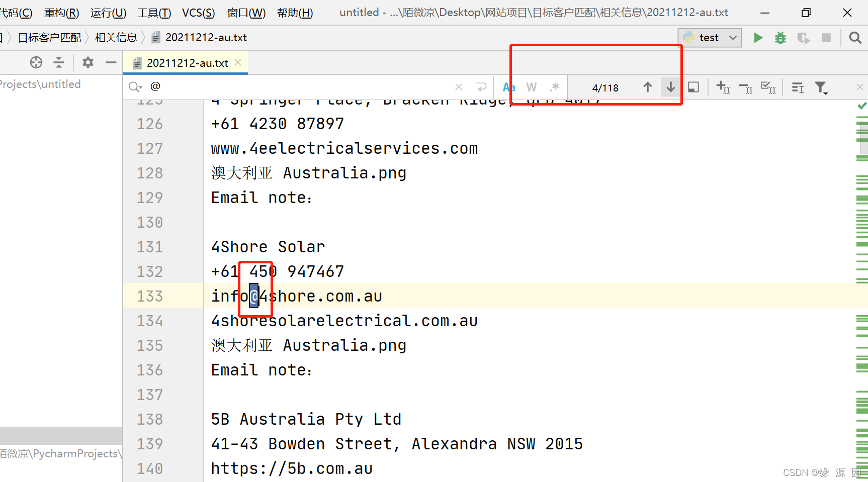The width and height of the screenshot is (868, 482).
Task: Open the Tools (工具) menu
Action: [154, 13]
